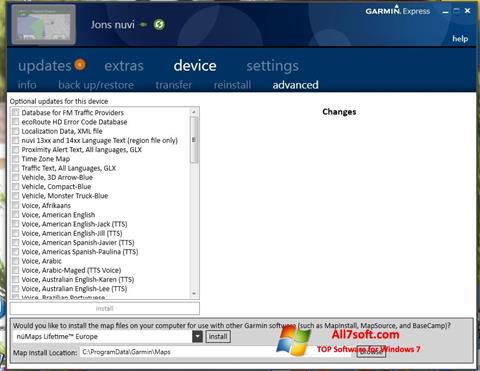Check the Voice, Arabic option
This screenshot has height=371, width=480.
[16, 261]
